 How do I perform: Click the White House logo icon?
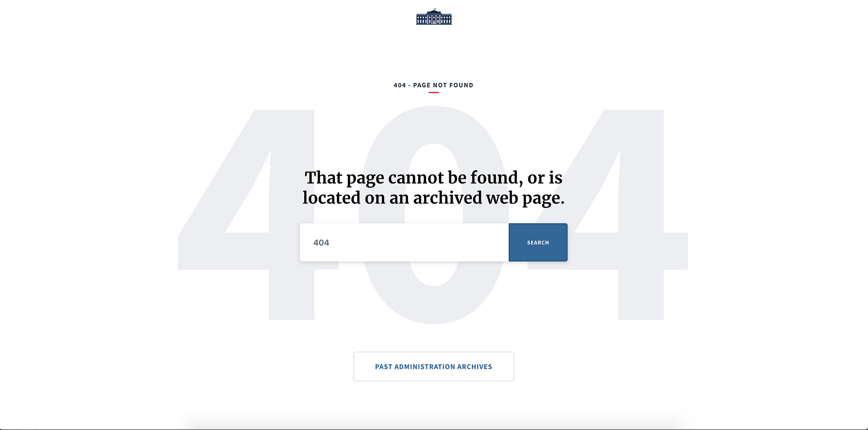pos(434,17)
